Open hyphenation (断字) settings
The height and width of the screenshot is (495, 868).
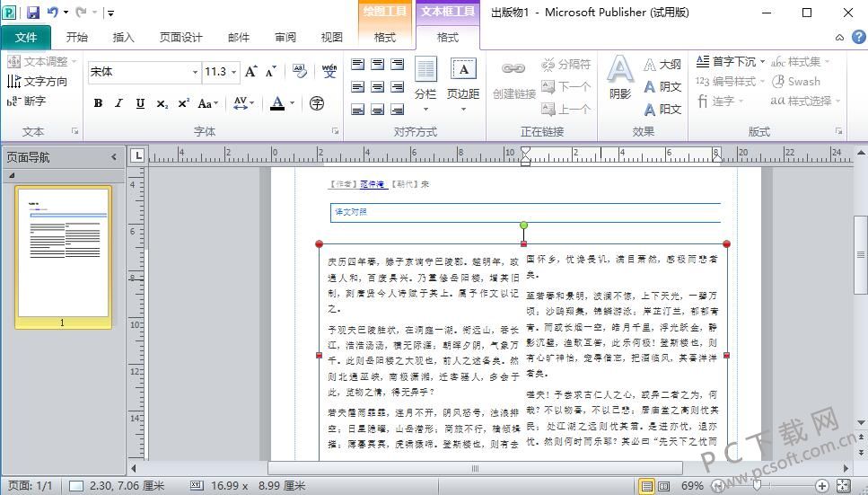tap(26, 101)
